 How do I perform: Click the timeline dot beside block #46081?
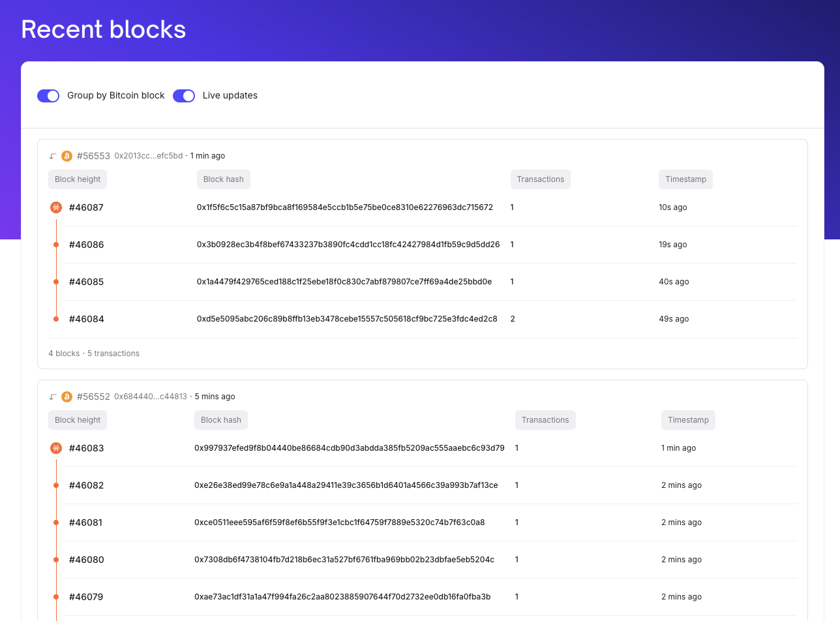(x=55, y=523)
